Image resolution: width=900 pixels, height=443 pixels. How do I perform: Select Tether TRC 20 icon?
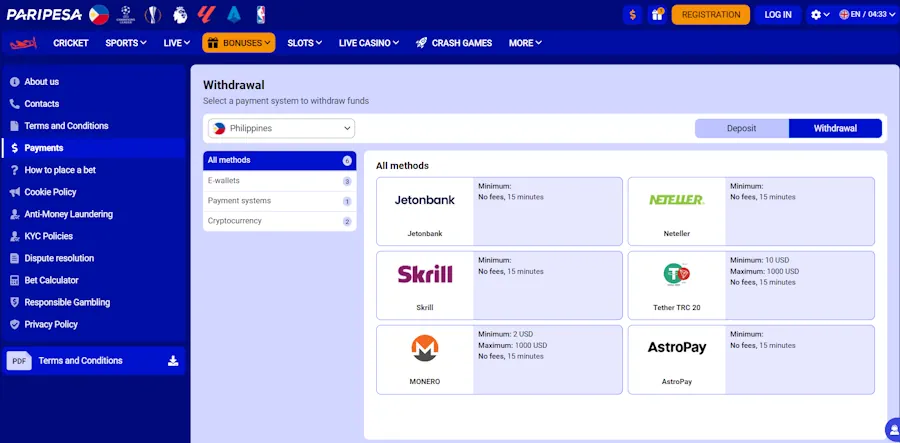click(677, 274)
